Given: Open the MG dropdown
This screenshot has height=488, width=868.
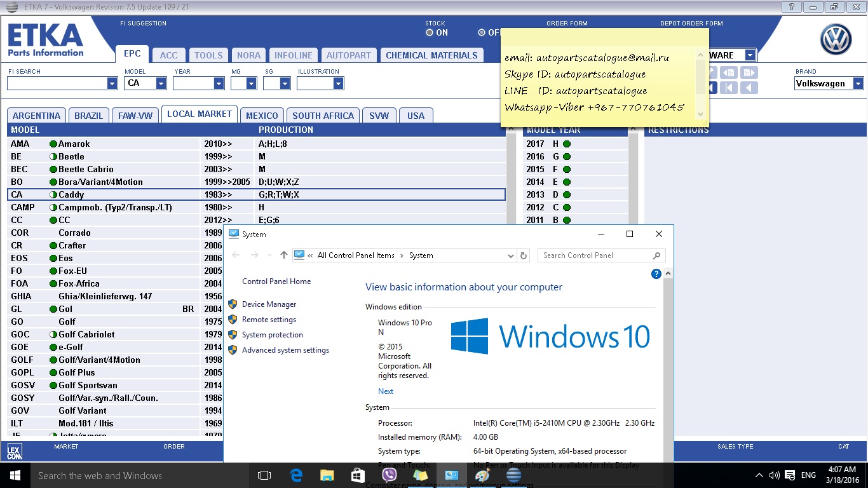Looking at the screenshot, I should [x=252, y=83].
